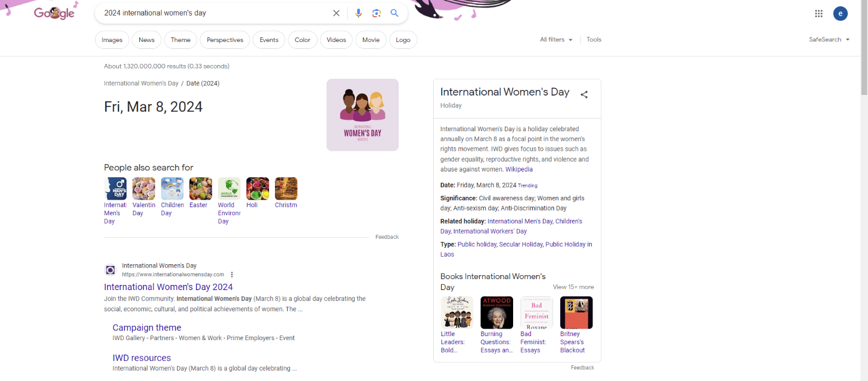The image size is (868, 381).
Task: Select the Logo filter chip
Action: coord(403,40)
